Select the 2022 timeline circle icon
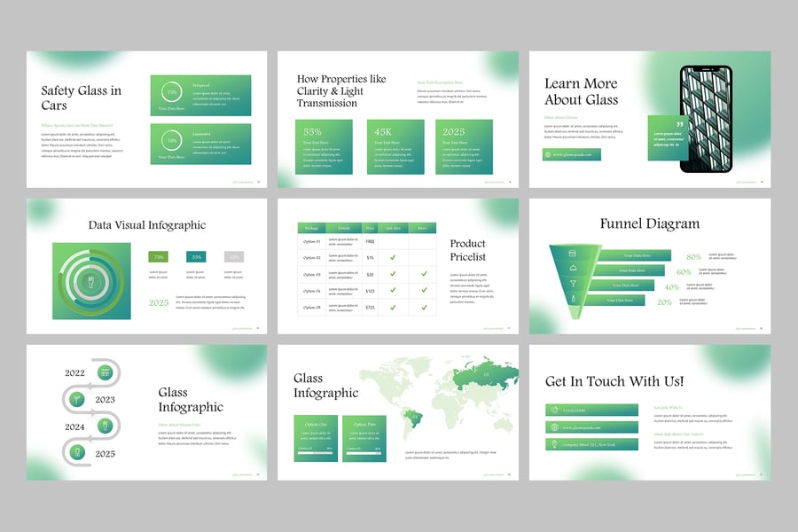 click(x=104, y=372)
